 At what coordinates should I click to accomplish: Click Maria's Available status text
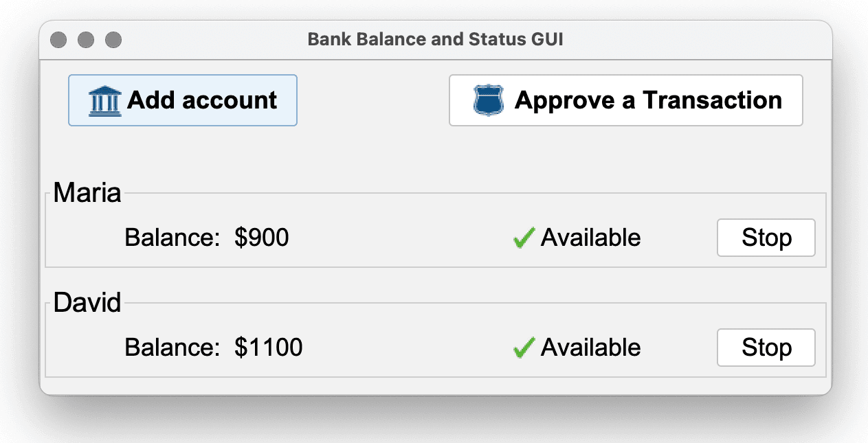590,238
